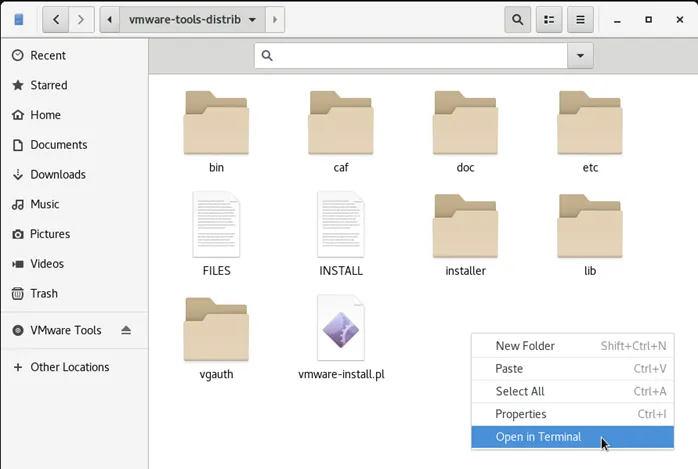The image size is (698, 469).
Task: Select the FILES text document icon
Action: 216,225
